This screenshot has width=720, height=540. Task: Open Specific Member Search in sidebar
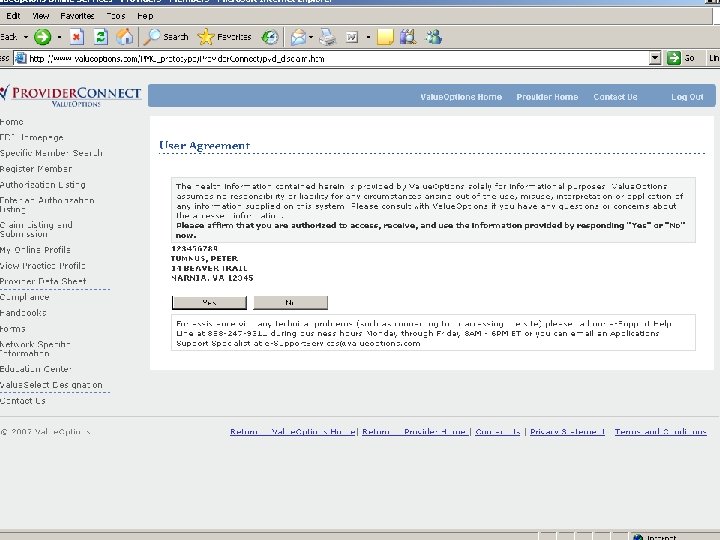(x=51, y=153)
